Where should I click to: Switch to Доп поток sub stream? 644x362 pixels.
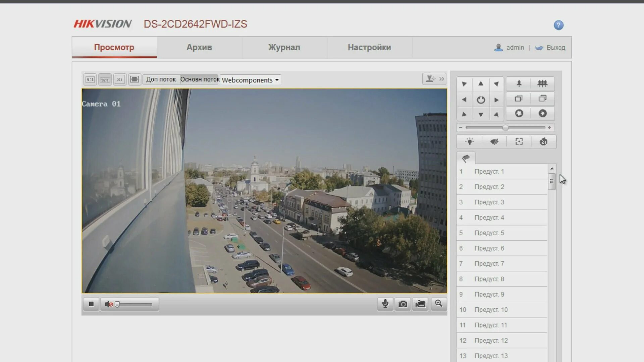161,79
